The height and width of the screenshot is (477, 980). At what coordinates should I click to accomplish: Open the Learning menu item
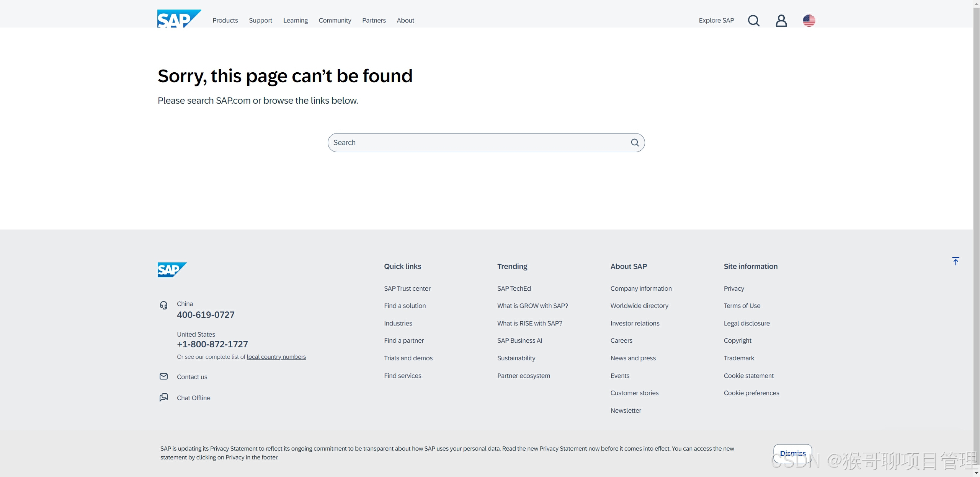pos(295,20)
